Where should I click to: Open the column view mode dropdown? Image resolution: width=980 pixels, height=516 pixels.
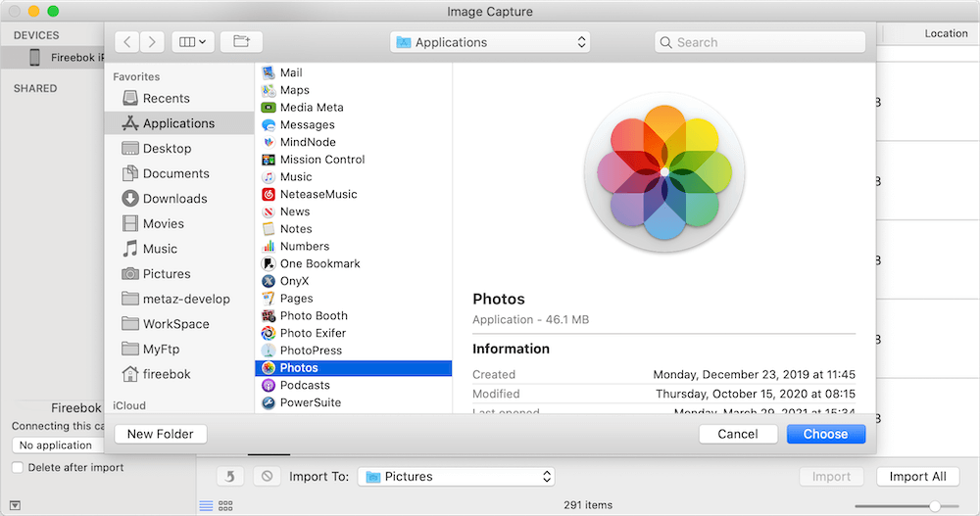[x=193, y=42]
